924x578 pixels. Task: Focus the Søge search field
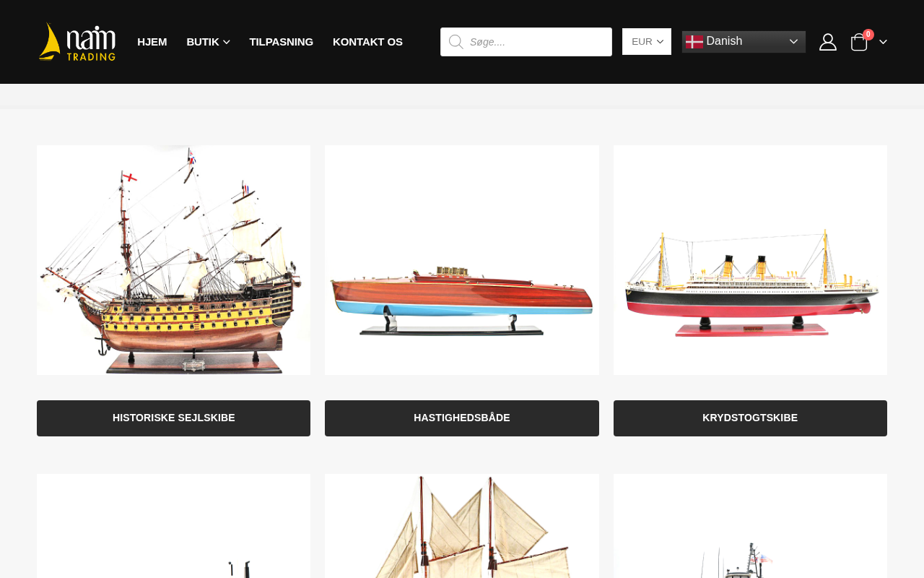tap(536, 42)
